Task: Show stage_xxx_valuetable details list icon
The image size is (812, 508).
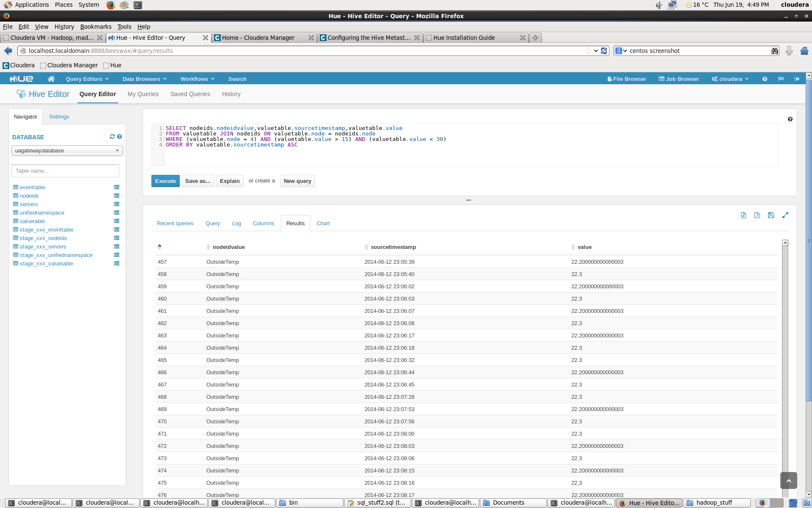Action: coord(116,263)
